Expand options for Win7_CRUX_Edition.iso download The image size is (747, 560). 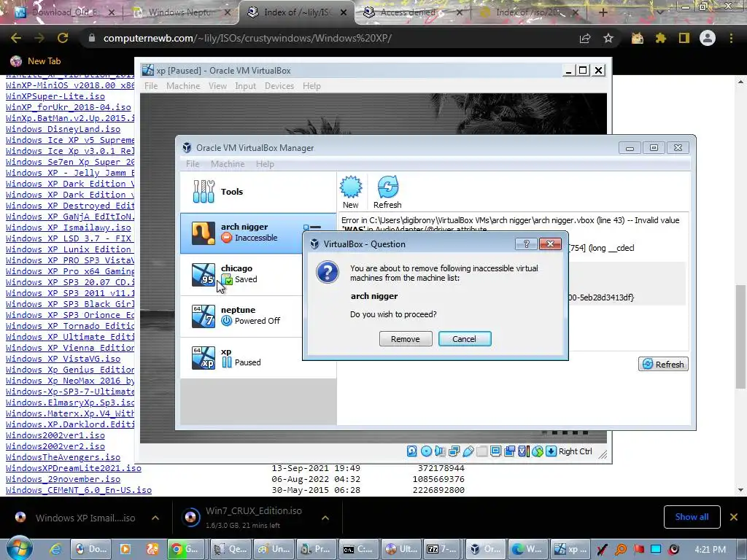pos(325,518)
